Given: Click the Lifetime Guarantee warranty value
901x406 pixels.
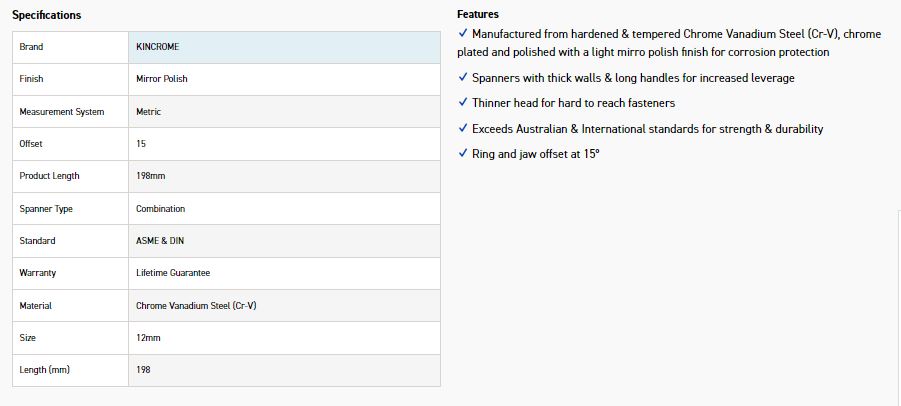Looking at the screenshot, I should (173, 273).
